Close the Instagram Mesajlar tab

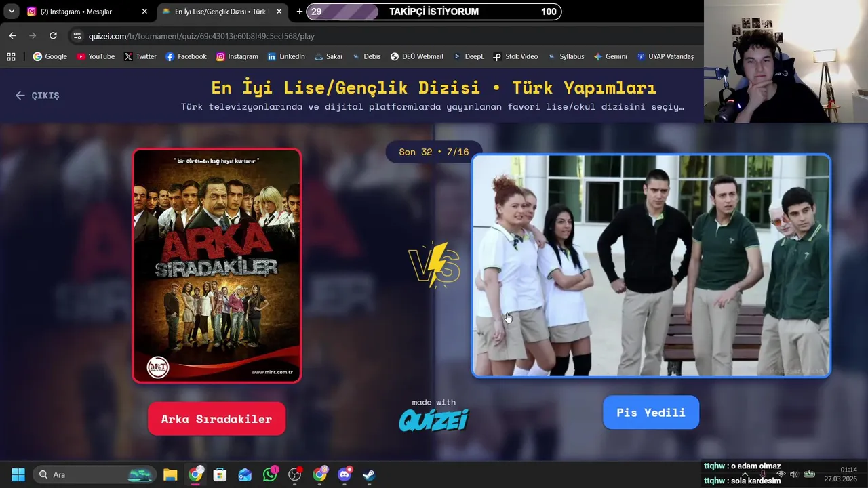point(144,12)
